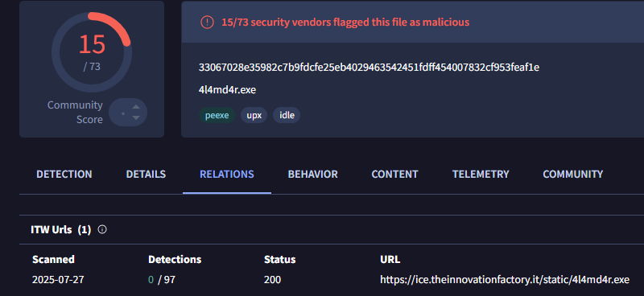Upvote the community score arrow

point(136,107)
